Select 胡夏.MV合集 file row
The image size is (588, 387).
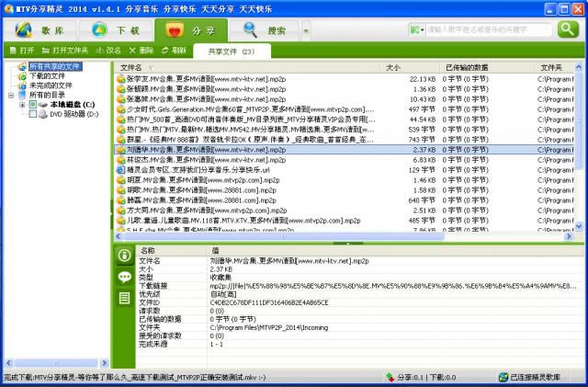(344, 180)
